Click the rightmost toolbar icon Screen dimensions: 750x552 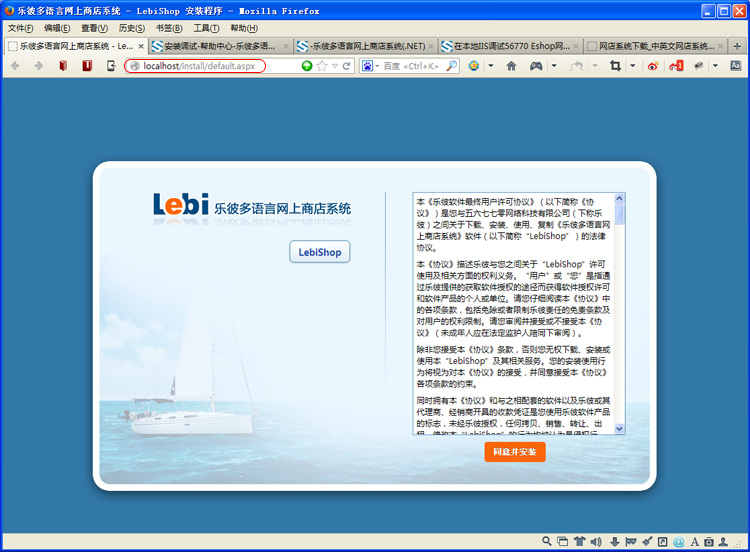(736, 66)
